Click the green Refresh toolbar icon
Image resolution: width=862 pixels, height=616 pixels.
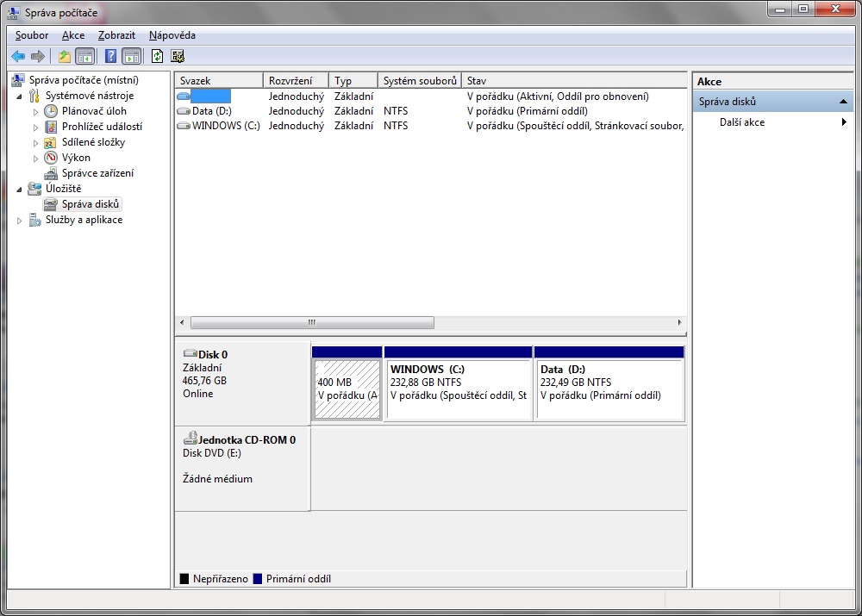tap(157, 56)
